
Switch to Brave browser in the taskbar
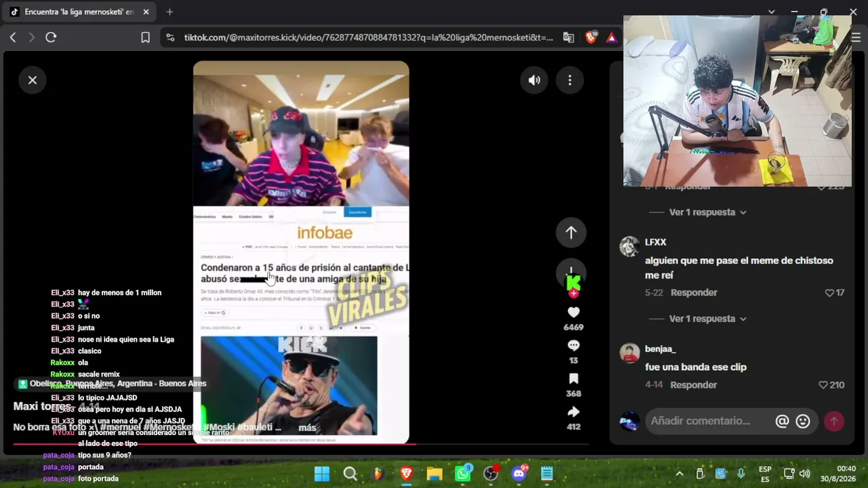(x=406, y=474)
